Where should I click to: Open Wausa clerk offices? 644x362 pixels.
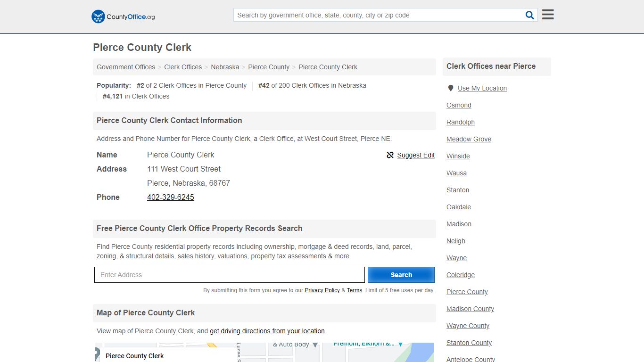pyautogui.click(x=456, y=173)
